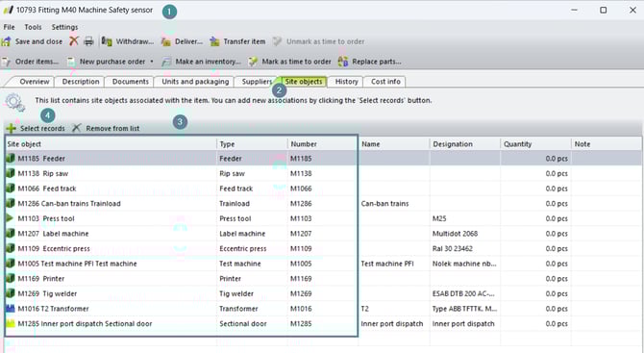Click the Withdraw icon
Viewport: 644px width, 353px height.
(107, 41)
